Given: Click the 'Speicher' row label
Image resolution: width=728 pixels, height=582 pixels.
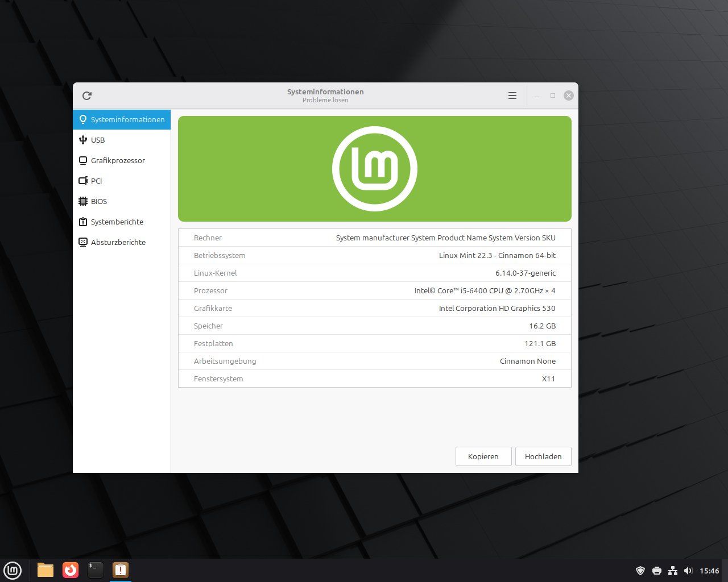Looking at the screenshot, I should 208,326.
